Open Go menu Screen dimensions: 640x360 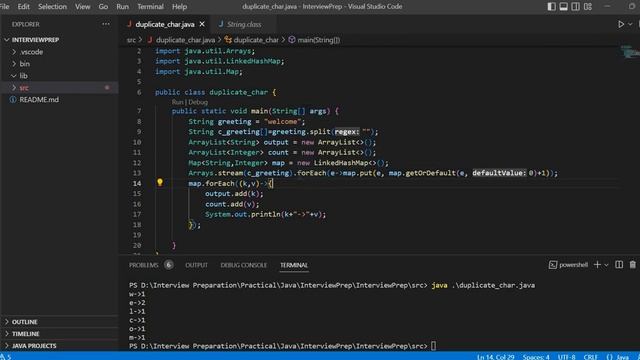click(103, 7)
